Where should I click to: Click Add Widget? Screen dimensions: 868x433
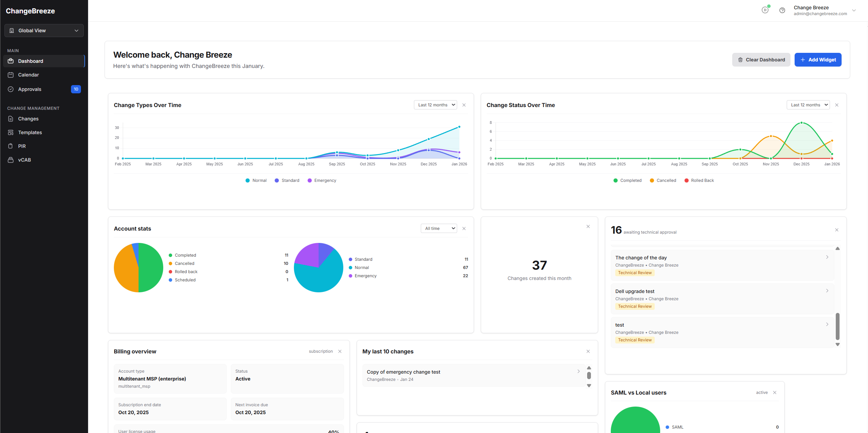click(818, 59)
